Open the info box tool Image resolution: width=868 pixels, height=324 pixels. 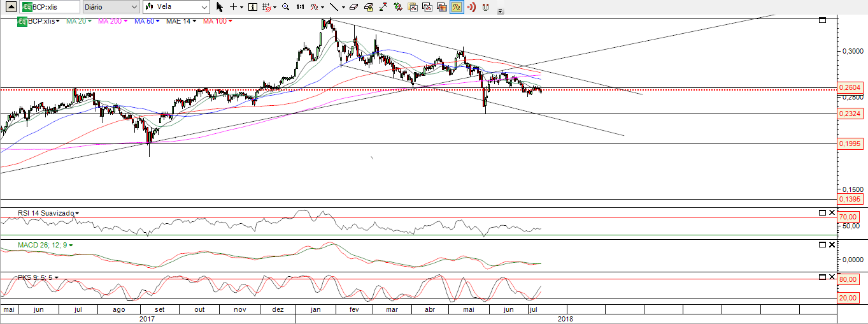click(x=252, y=7)
